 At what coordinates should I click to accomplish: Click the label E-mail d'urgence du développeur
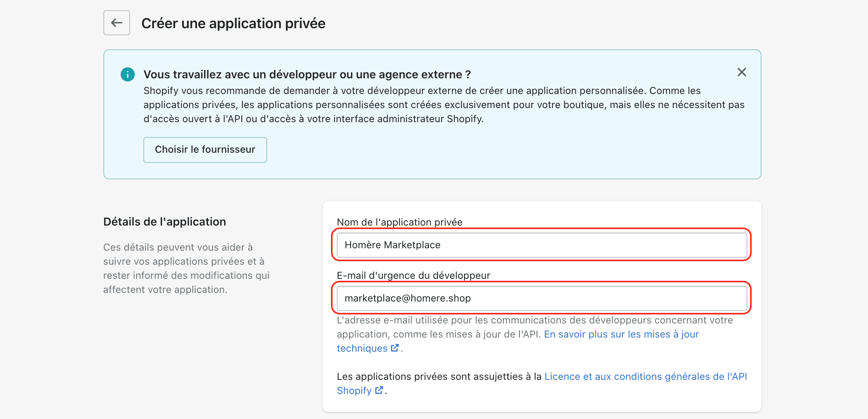tap(413, 275)
